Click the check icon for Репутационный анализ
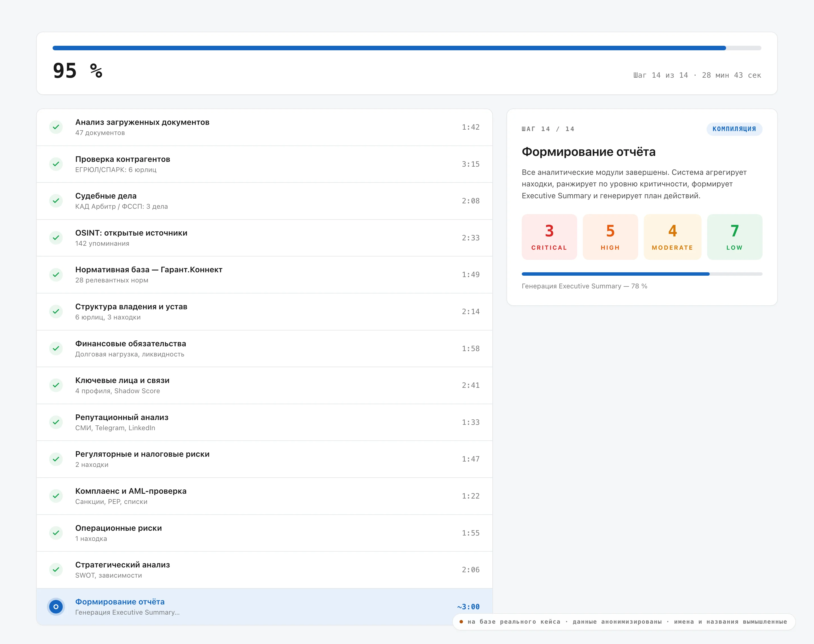The width and height of the screenshot is (814, 644). pos(56,422)
